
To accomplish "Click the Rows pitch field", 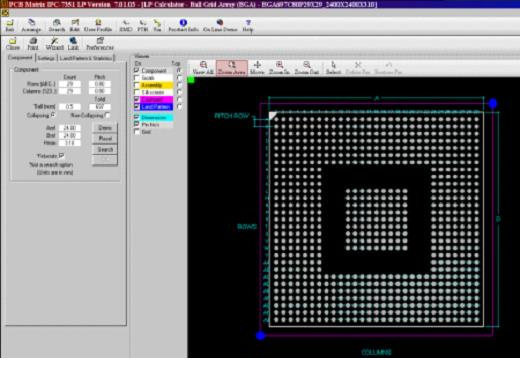I will click(100, 84).
